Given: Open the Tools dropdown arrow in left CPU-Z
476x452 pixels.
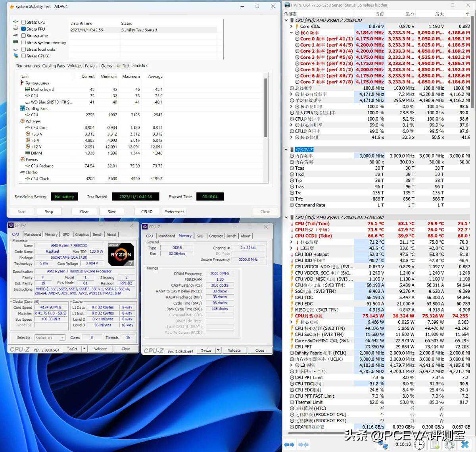Looking at the screenshot, I should coord(84,349).
